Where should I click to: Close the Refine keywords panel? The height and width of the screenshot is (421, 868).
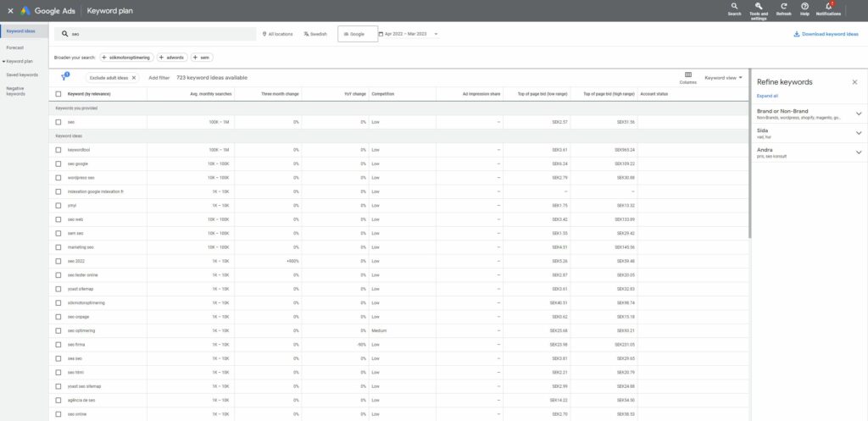(x=854, y=82)
